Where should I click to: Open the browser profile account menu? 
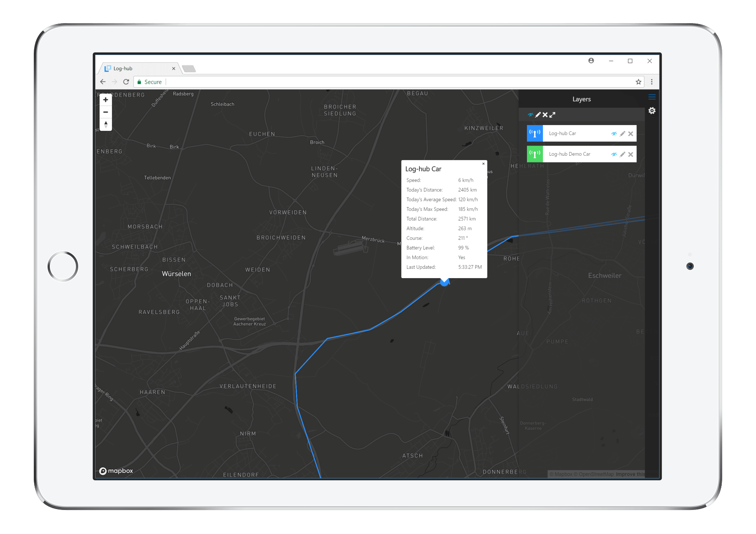pos(591,61)
